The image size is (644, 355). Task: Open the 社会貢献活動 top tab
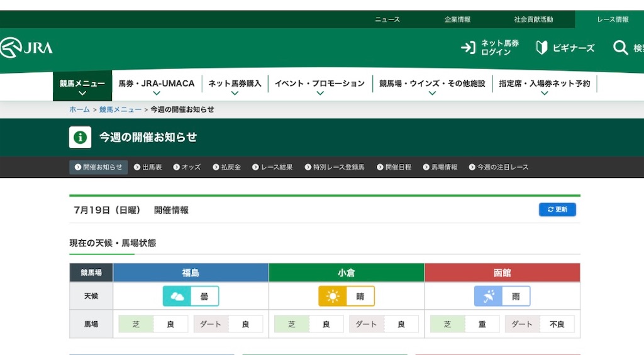[533, 19]
